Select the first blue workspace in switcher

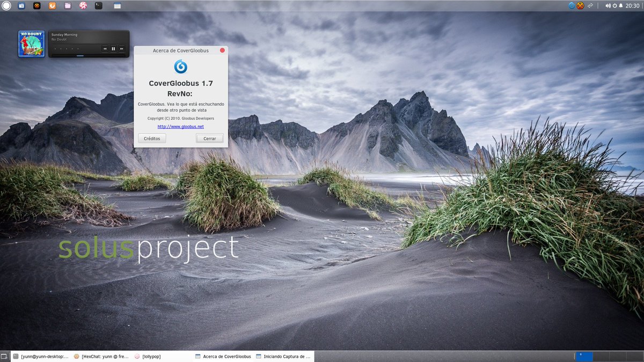[x=584, y=357]
